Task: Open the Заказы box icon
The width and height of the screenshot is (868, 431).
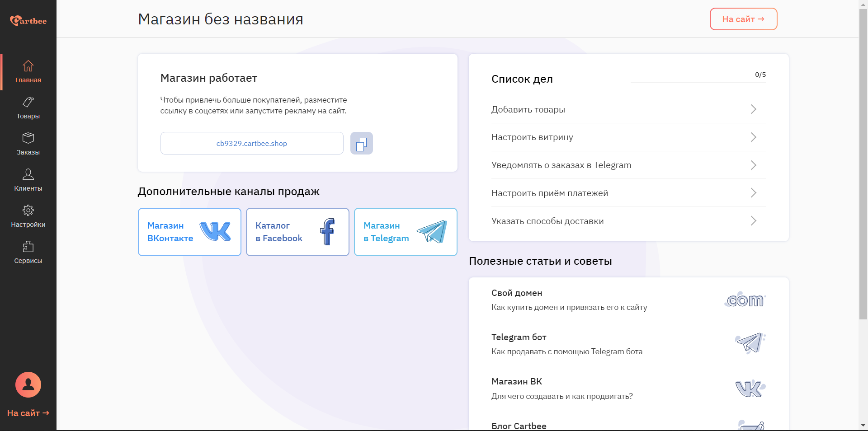Action: click(28, 138)
